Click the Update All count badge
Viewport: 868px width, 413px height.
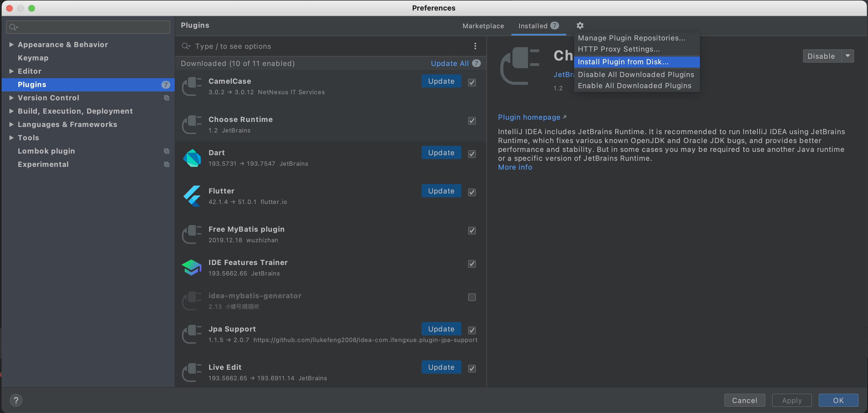point(476,63)
